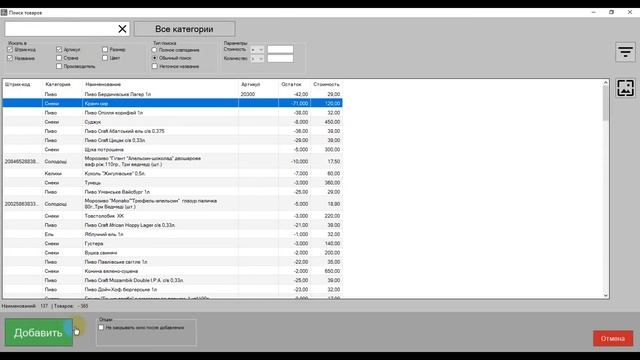Select the row 'Пиво Дойч-Хоф бюргерське 1л'

[173, 289]
